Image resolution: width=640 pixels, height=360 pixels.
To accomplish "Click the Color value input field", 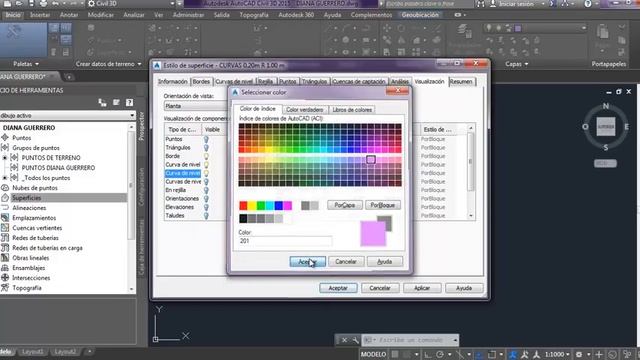I will coord(285,241).
